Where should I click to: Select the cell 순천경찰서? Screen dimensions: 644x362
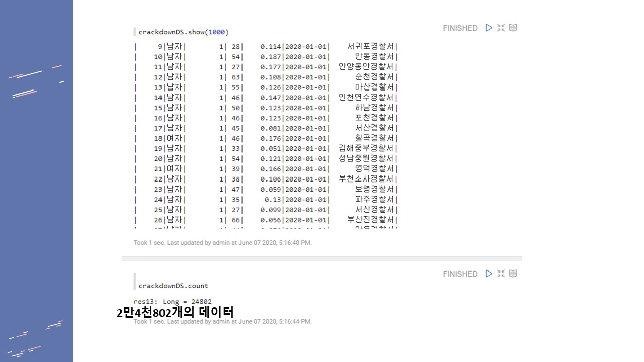coord(375,77)
